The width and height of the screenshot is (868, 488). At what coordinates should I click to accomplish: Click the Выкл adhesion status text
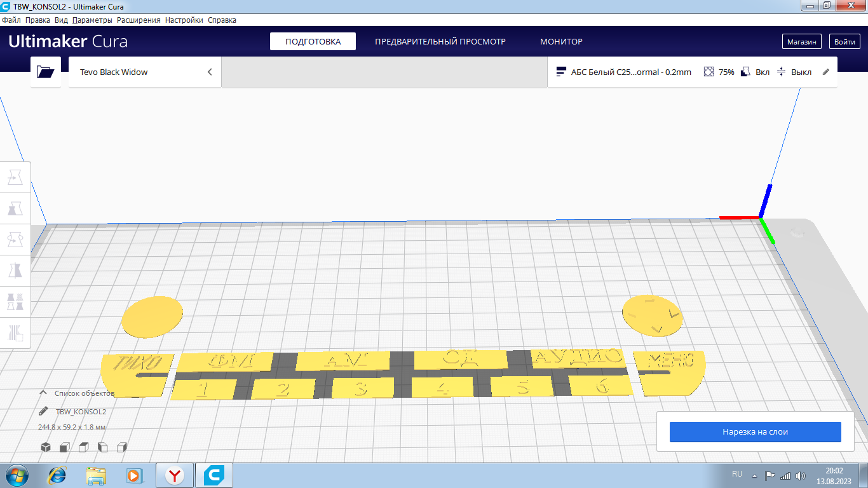coord(801,72)
